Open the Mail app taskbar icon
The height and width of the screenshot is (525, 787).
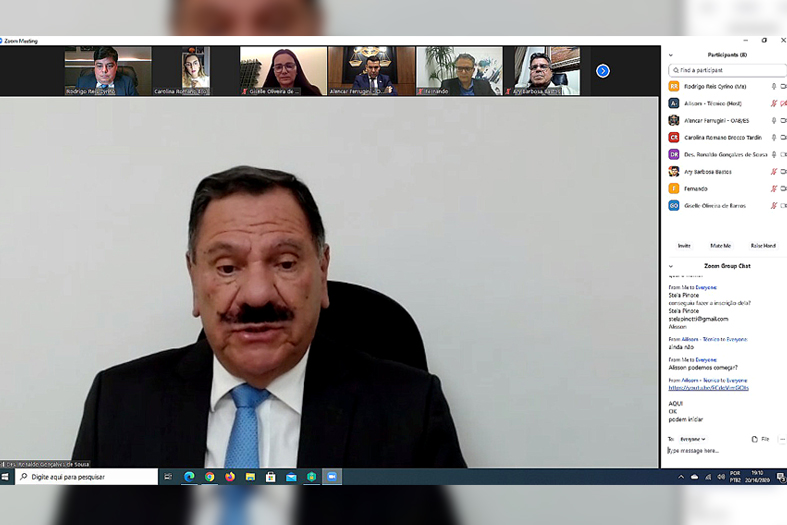point(291,477)
